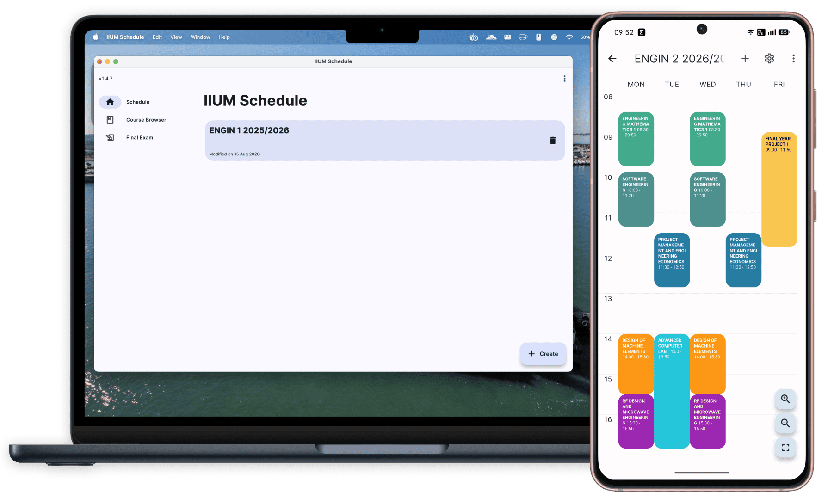This screenshot has height=504, width=828.
Task: Open the Apple menu
Action: pyautogui.click(x=95, y=37)
